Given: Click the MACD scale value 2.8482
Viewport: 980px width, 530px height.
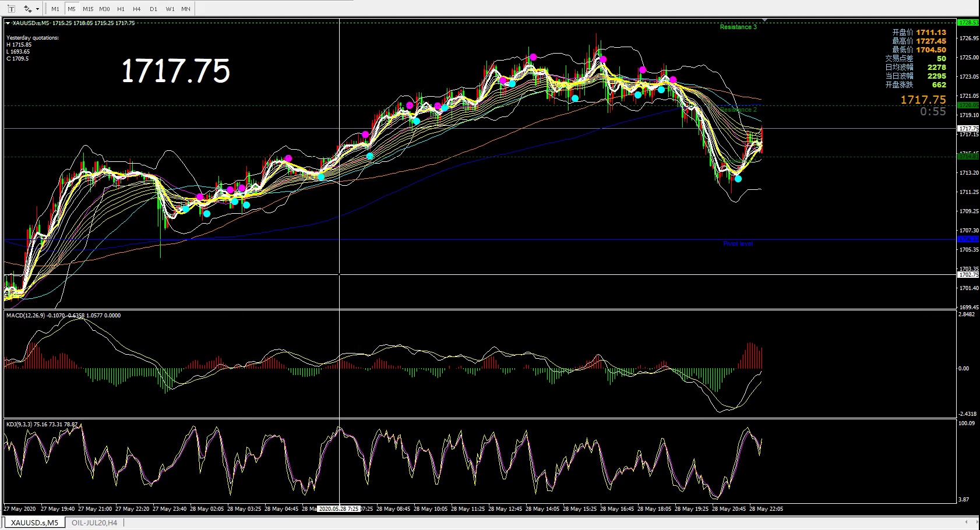Looking at the screenshot, I should coord(967,315).
